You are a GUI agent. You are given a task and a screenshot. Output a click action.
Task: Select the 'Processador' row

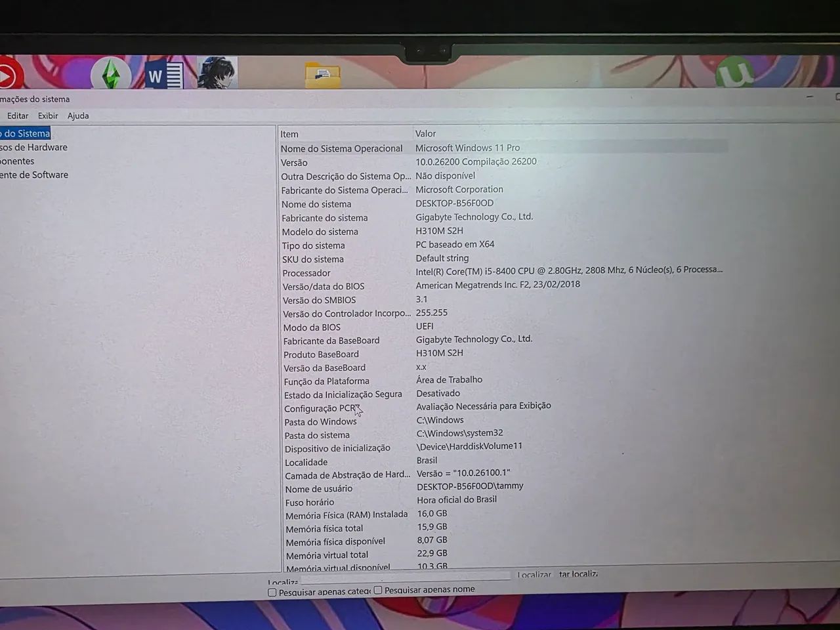coord(503,272)
